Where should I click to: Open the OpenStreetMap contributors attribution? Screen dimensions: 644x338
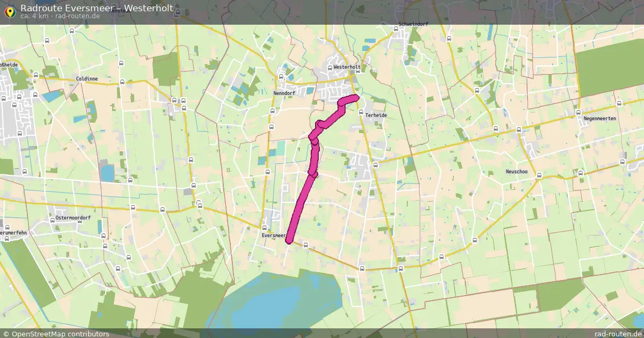[56, 334]
